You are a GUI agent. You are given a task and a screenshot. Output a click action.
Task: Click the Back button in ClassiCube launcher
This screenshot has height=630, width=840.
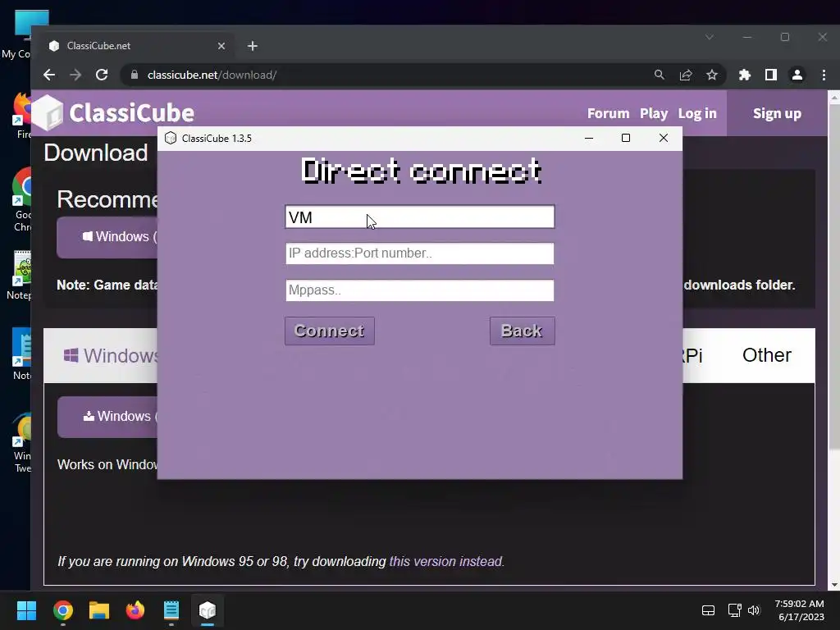[522, 331]
